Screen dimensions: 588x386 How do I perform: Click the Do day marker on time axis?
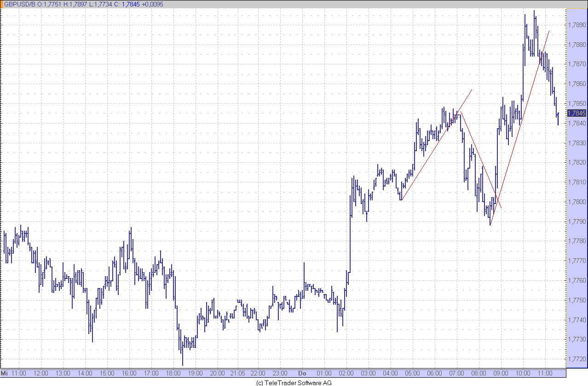302,373
